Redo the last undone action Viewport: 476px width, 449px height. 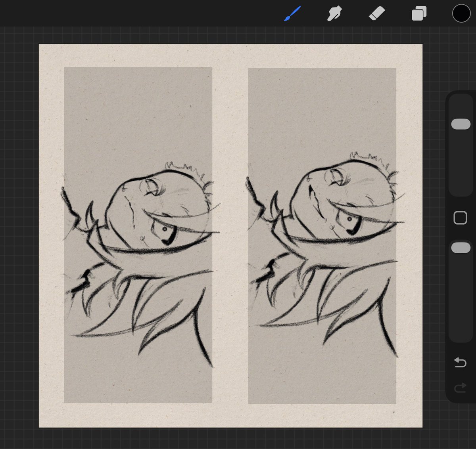pos(460,388)
